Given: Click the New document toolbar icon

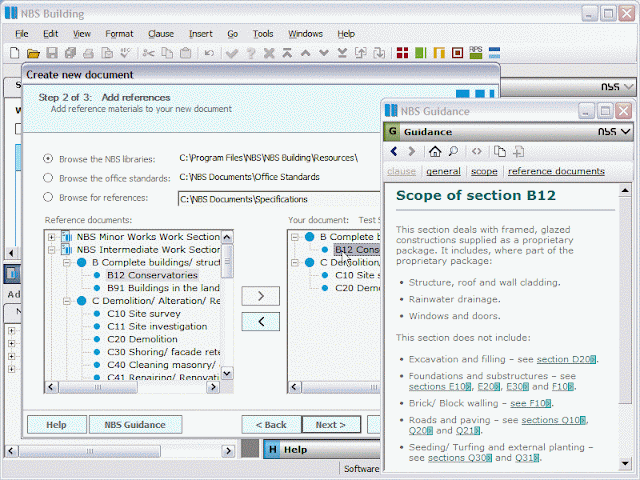Looking at the screenshot, I should pyautogui.click(x=15, y=53).
